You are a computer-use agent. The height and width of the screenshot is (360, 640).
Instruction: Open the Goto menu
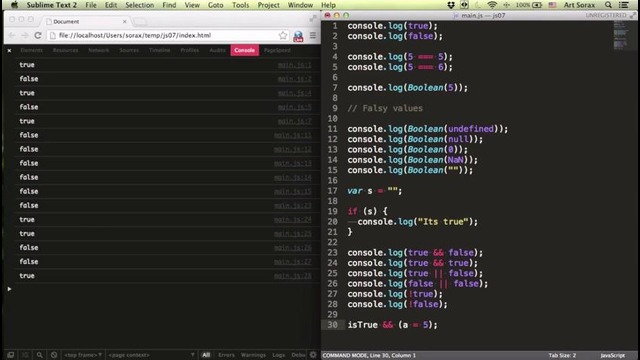tap(216, 5)
